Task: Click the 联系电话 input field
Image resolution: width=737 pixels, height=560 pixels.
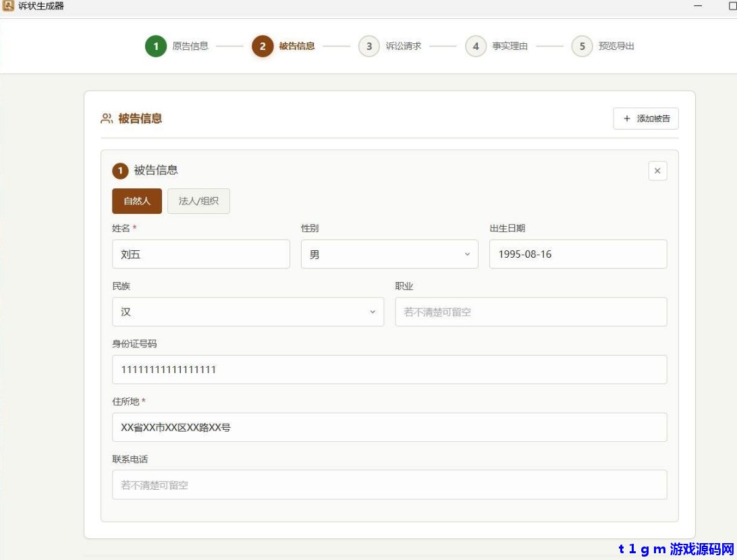Action: [x=390, y=484]
